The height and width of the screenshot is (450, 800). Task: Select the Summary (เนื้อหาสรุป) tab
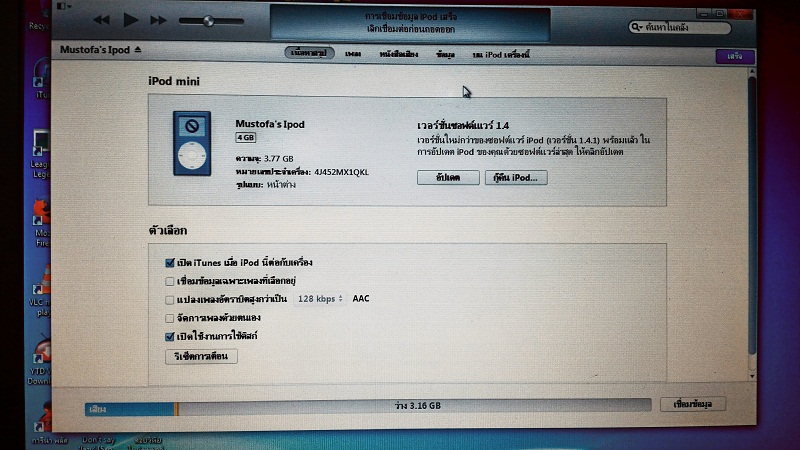tap(309, 53)
